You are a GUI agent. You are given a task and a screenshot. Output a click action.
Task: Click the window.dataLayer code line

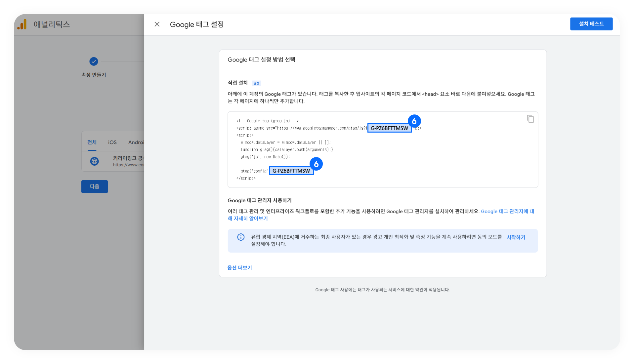tap(285, 142)
